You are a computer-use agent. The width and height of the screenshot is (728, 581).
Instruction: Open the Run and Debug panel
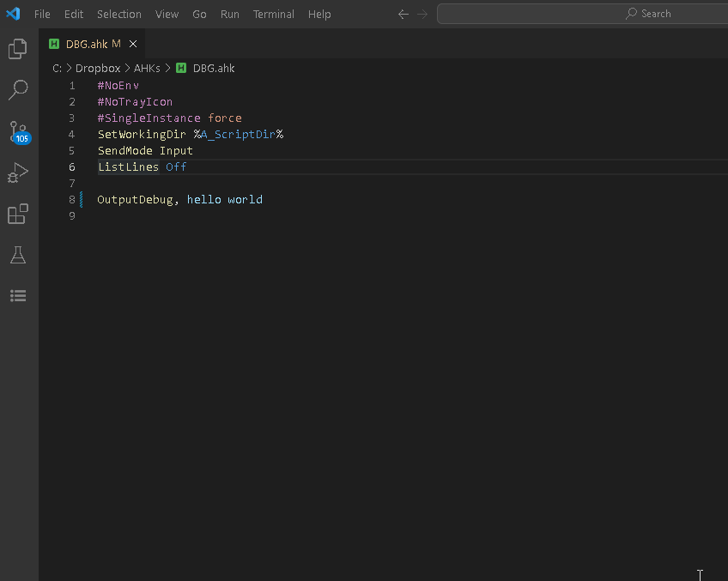coord(18,173)
